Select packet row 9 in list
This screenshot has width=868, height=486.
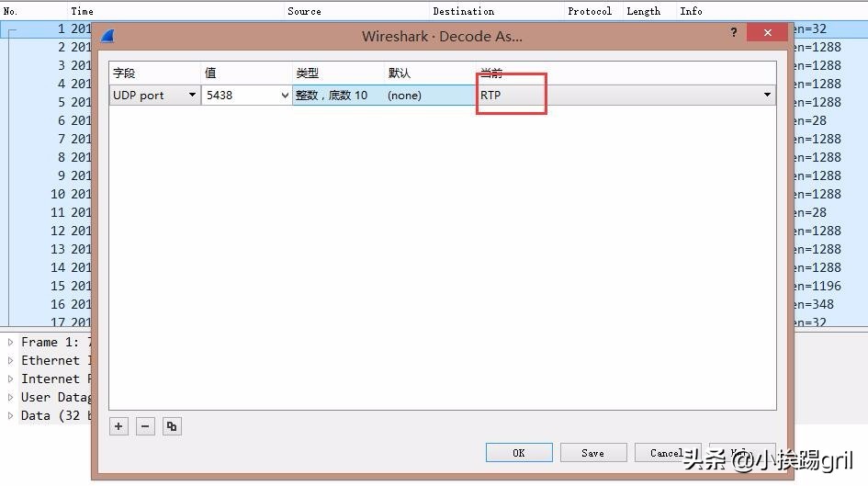(x=46, y=175)
